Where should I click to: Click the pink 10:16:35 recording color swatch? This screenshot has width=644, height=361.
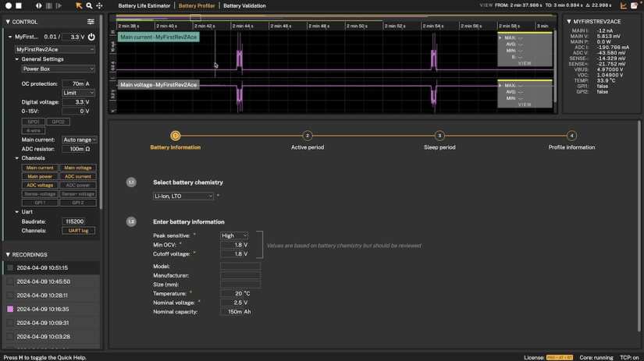tap(10, 309)
